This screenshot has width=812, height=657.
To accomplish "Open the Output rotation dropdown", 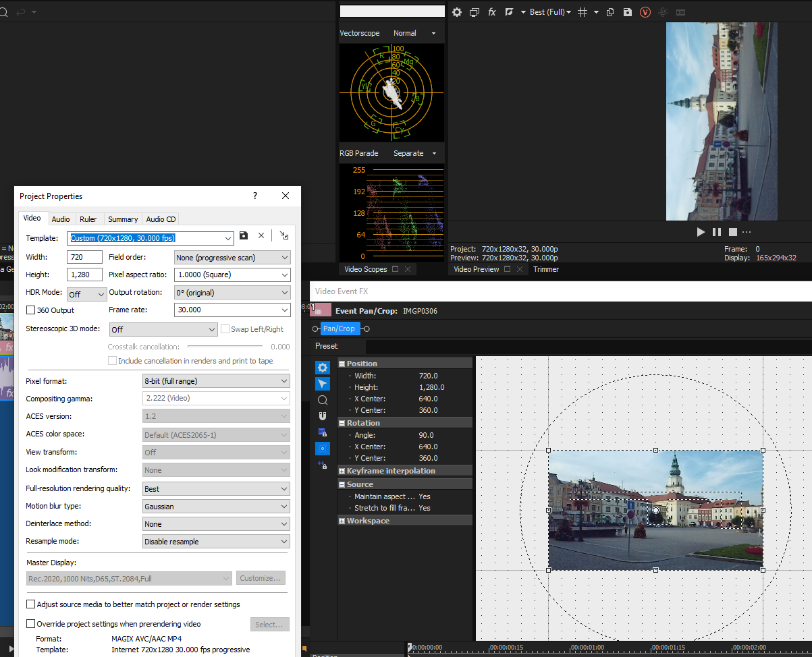I will coord(232,293).
